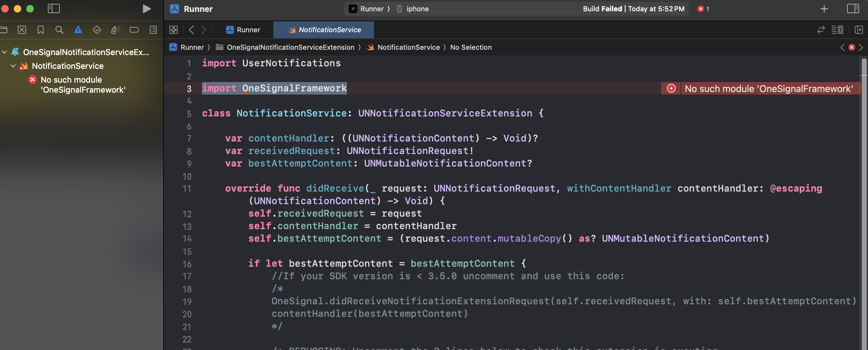Click the comment about SDK version 3.5.0
The width and height of the screenshot is (868, 350).
click(x=448, y=276)
